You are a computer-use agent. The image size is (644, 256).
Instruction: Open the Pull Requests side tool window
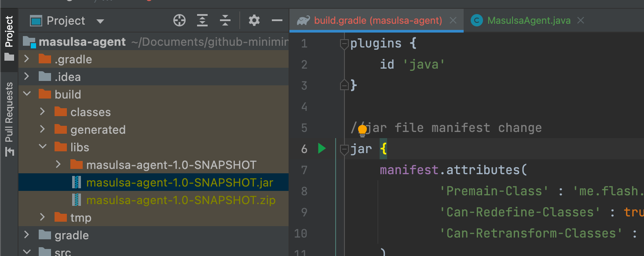coord(9,119)
